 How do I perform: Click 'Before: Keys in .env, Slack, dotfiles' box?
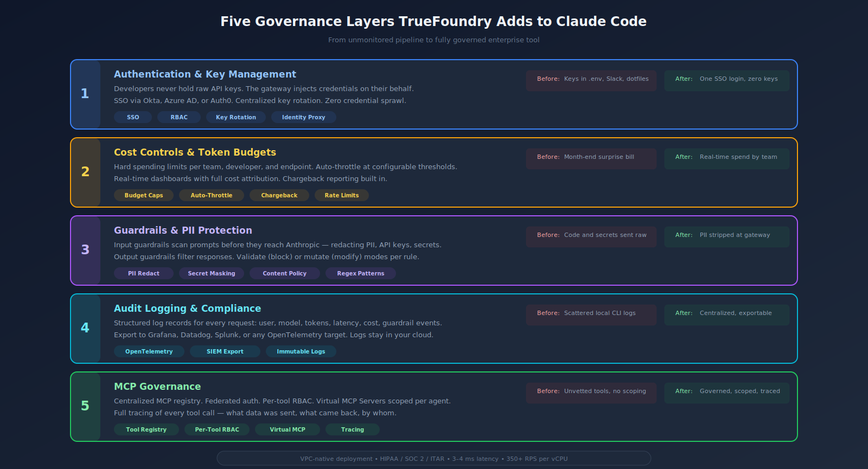point(591,81)
